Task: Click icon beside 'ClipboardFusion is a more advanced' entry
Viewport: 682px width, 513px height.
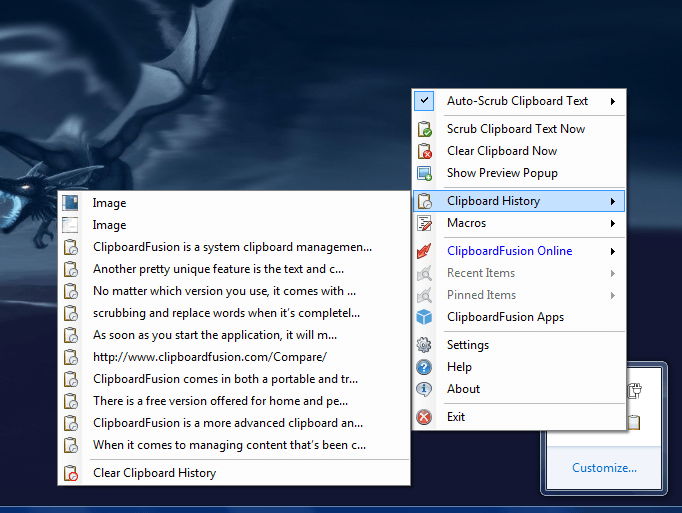Action: tap(70, 423)
